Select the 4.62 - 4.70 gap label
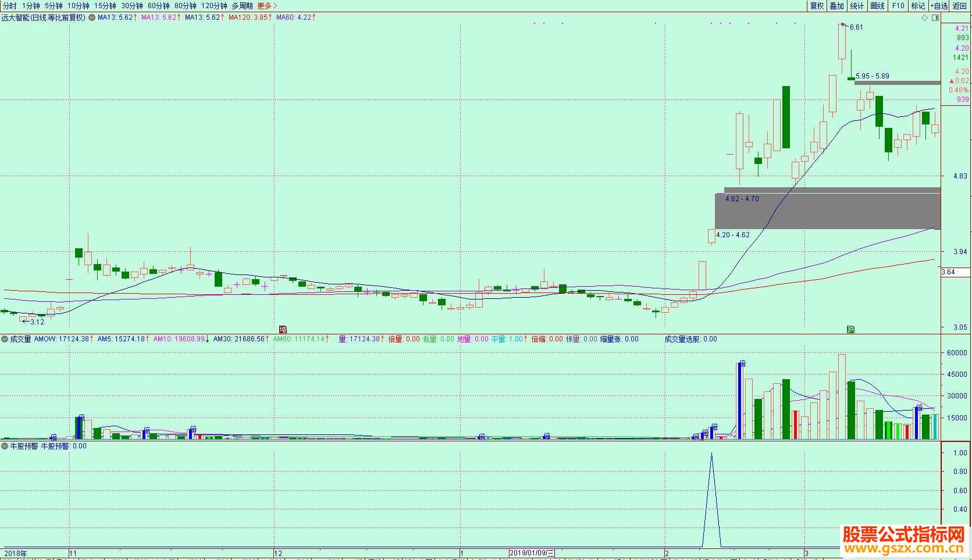This screenshot has width=972, height=560. tap(742, 199)
